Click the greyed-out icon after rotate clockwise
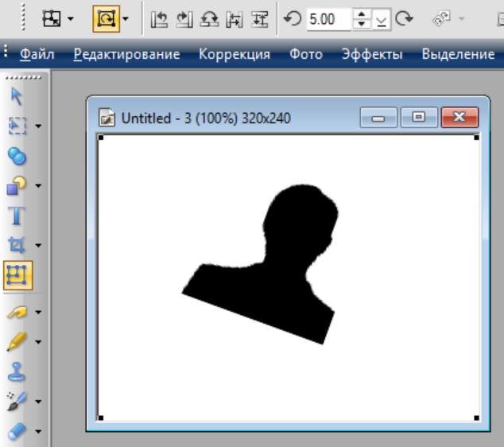Screen dimensions: 504x447 tap(441, 18)
